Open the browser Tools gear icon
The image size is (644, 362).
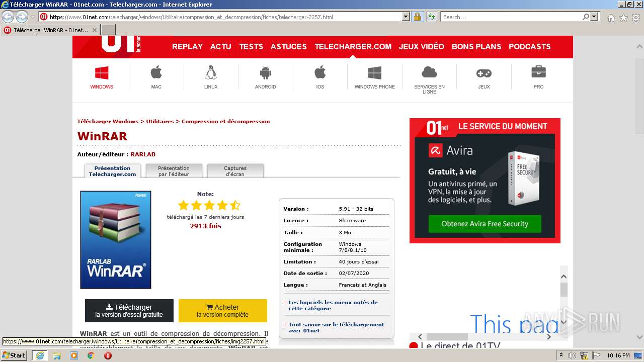pyautogui.click(x=636, y=18)
